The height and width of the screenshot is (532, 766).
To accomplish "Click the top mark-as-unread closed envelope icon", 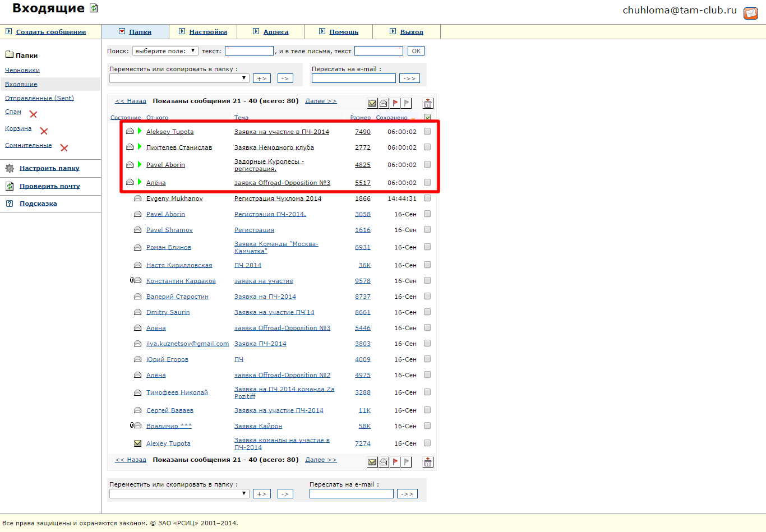I will pos(372,103).
